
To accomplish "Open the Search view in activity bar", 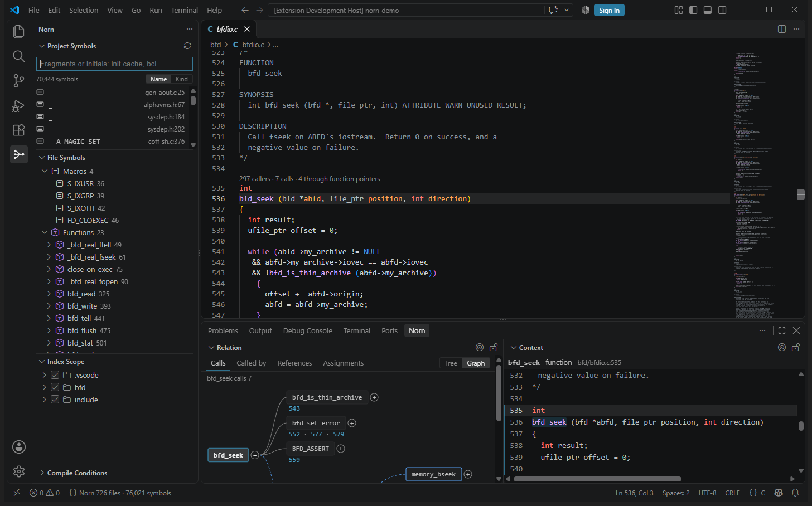I will 18,56.
